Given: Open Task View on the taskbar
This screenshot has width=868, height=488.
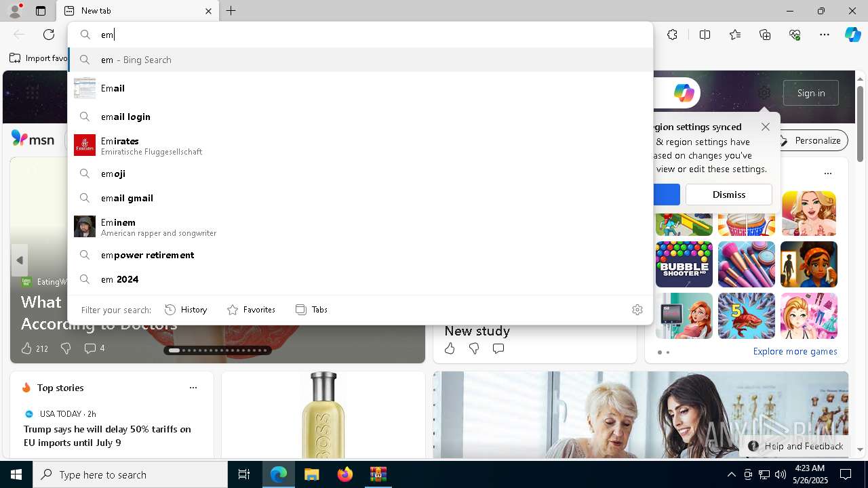Looking at the screenshot, I should [244, 474].
